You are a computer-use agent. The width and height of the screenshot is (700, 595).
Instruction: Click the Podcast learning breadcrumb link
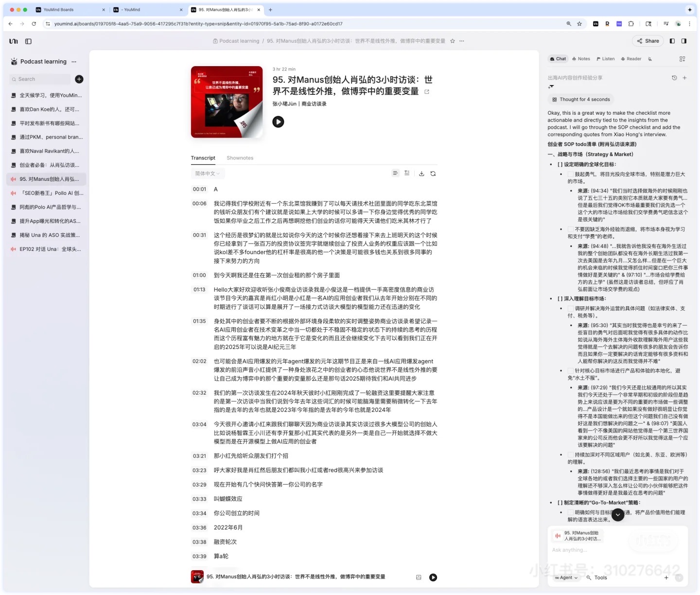pyautogui.click(x=236, y=41)
